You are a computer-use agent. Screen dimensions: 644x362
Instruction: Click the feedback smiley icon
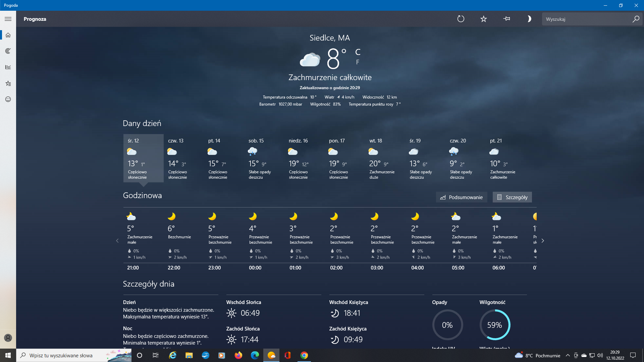pyautogui.click(x=8, y=99)
